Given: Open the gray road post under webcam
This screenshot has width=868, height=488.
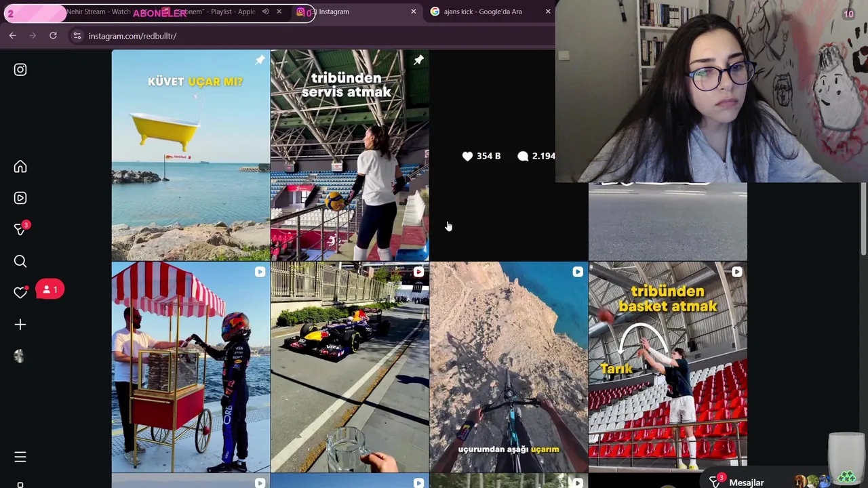Looking at the screenshot, I should coord(668,222).
